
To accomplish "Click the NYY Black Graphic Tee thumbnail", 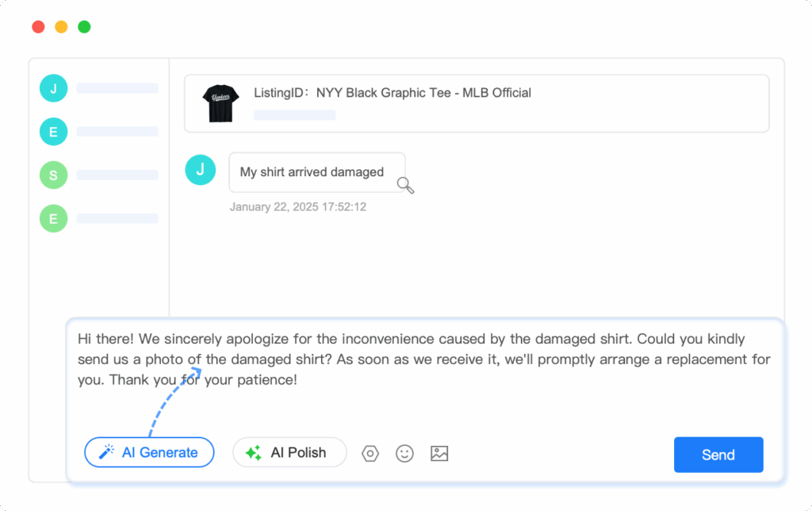I will pyautogui.click(x=220, y=102).
